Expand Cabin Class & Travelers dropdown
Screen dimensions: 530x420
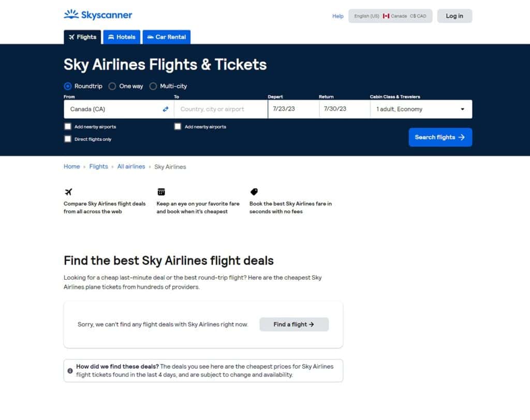pos(421,109)
